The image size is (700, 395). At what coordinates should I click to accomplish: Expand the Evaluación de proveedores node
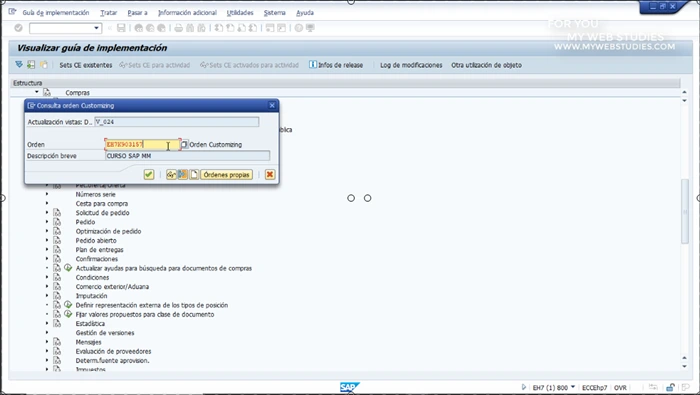click(47, 351)
